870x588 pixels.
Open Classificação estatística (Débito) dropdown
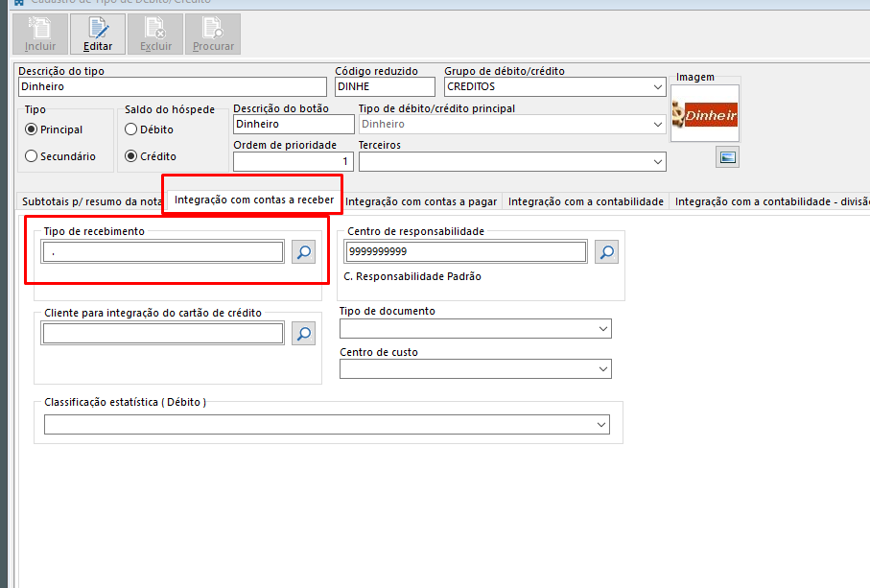tap(600, 425)
